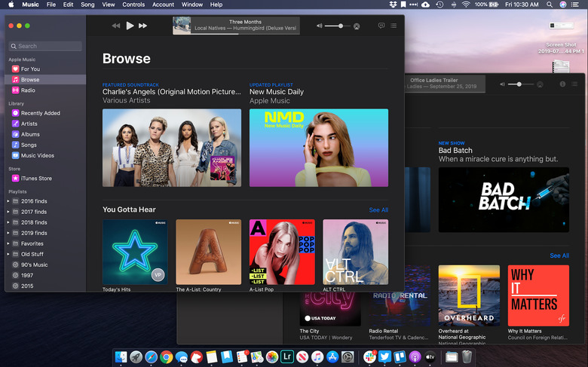The height and width of the screenshot is (367, 588).
Task: Open the Charlie's Angels featured soundtrack title
Action: [x=171, y=92]
